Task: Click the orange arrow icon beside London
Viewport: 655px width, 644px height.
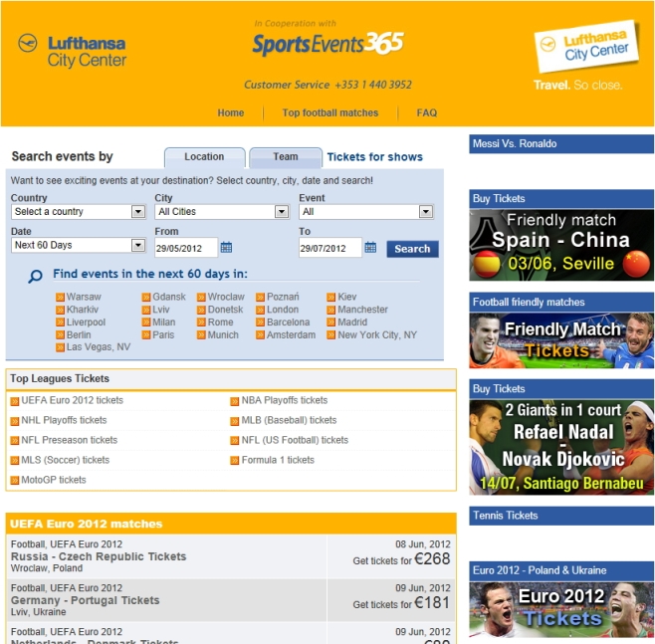Action: (260, 310)
